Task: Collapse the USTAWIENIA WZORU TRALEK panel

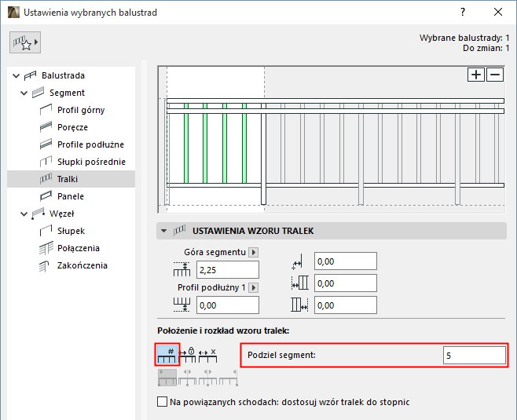Action: (x=164, y=231)
